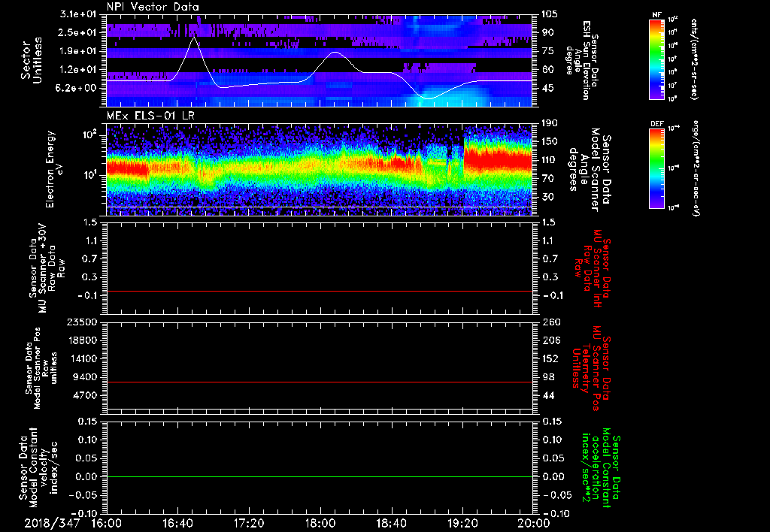The image size is (770, 532).
Task: Click the 'MU Scanner +30V Raw Data' label
Action: point(47,268)
